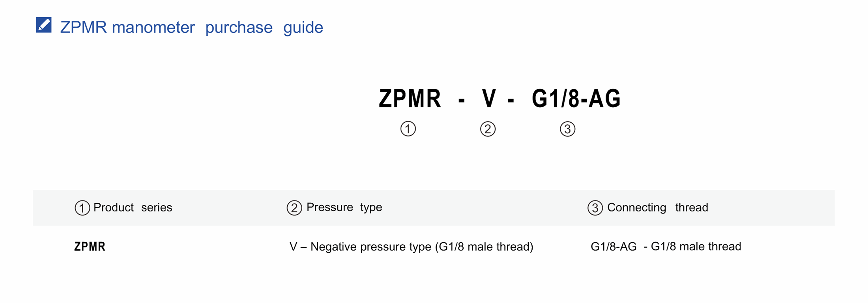Select the large V in model code
The height and width of the screenshot is (303, 868).
(489, 98)
